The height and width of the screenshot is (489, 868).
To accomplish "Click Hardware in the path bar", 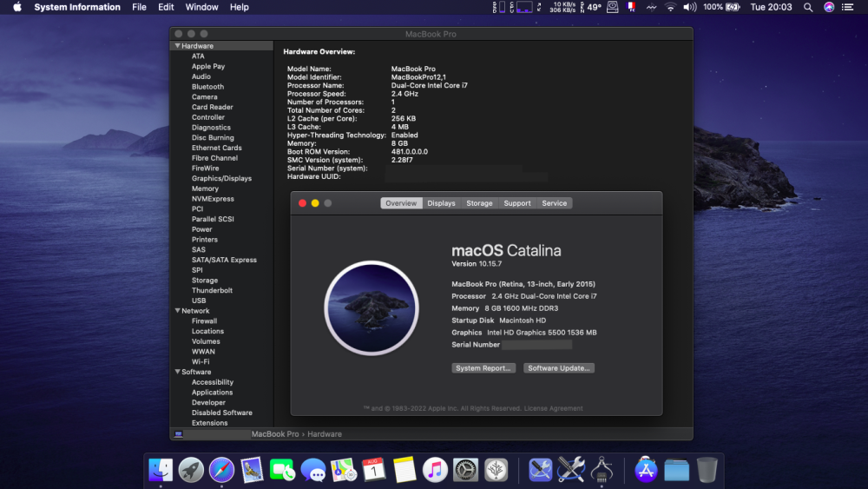I will [325, 434].
